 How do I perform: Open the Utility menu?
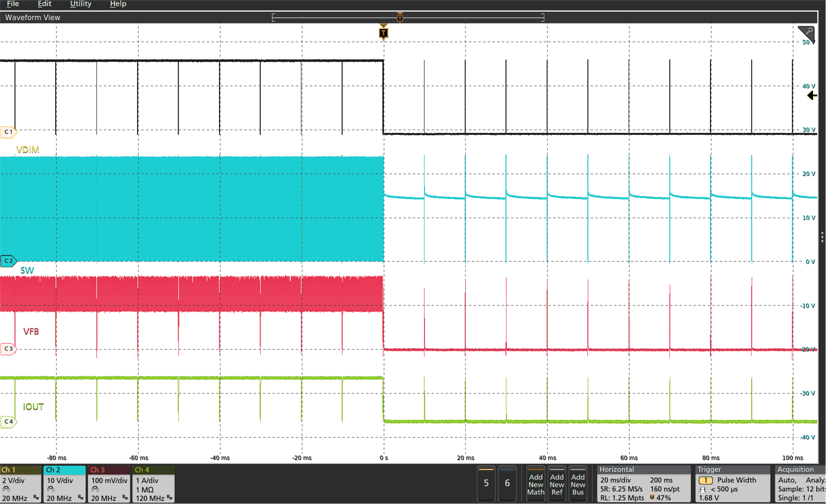pos(81,4)
